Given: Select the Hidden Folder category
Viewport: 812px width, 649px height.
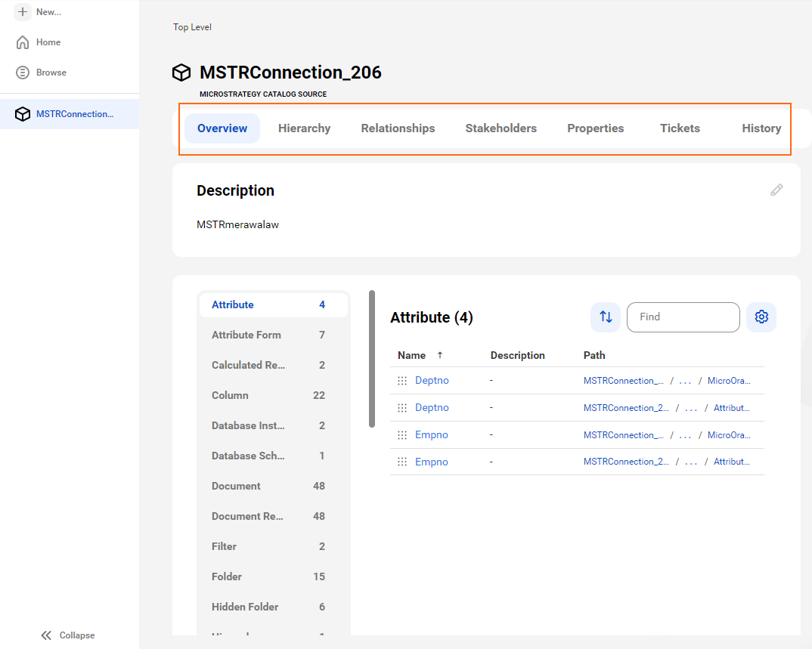Looking at the screenshot, I should pyautogui.click(x=274, y=607).
